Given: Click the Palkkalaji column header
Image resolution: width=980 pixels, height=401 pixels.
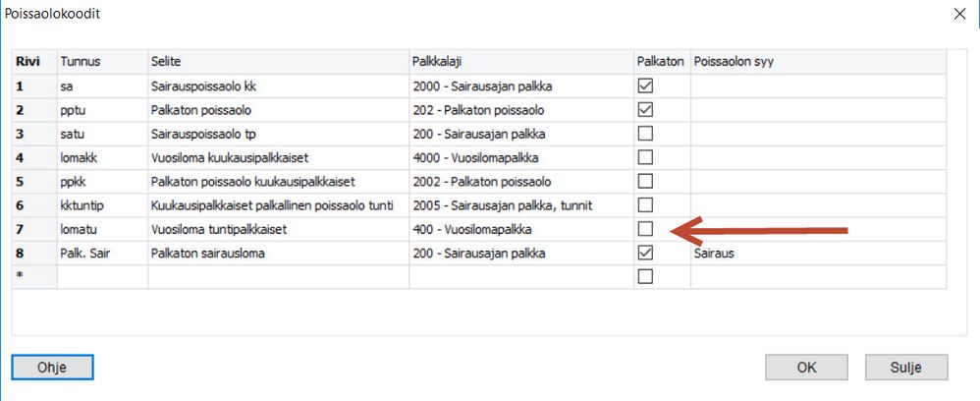Looking at the screenshot, I should tap(519, 62).
